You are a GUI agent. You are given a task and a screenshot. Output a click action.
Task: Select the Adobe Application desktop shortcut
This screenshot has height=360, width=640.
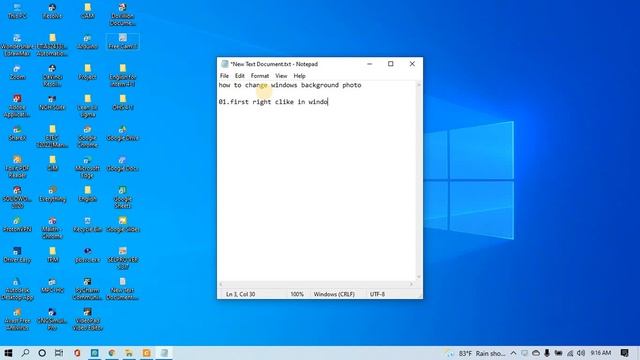point(17,106)
